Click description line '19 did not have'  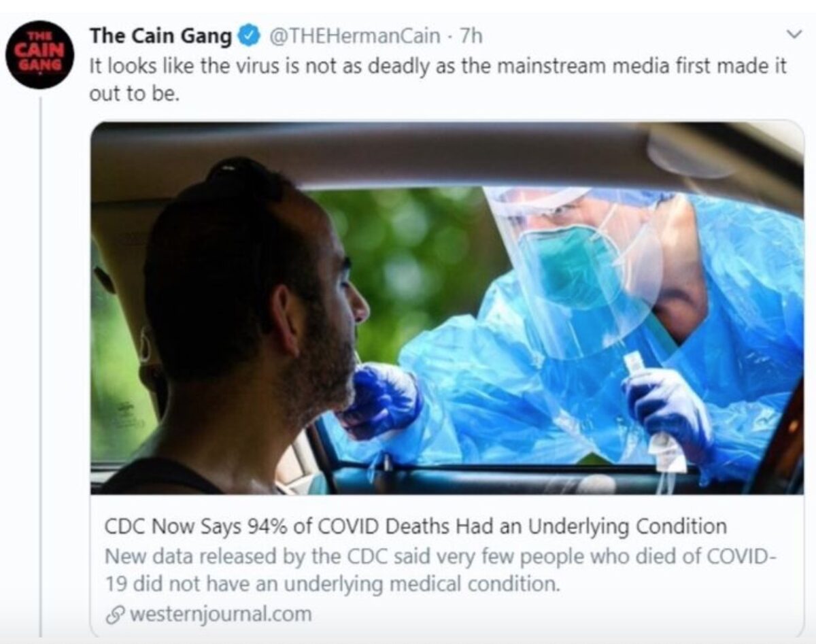click(332, 583)
